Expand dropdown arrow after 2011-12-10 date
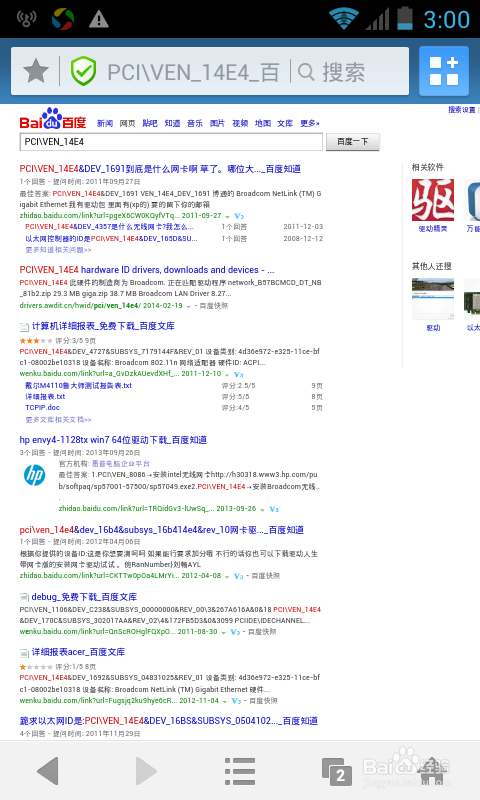 click(x=228, y=374)
